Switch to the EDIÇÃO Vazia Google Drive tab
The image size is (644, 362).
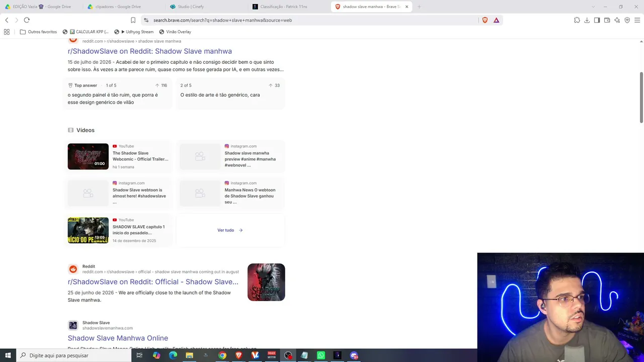pos(42,7)
